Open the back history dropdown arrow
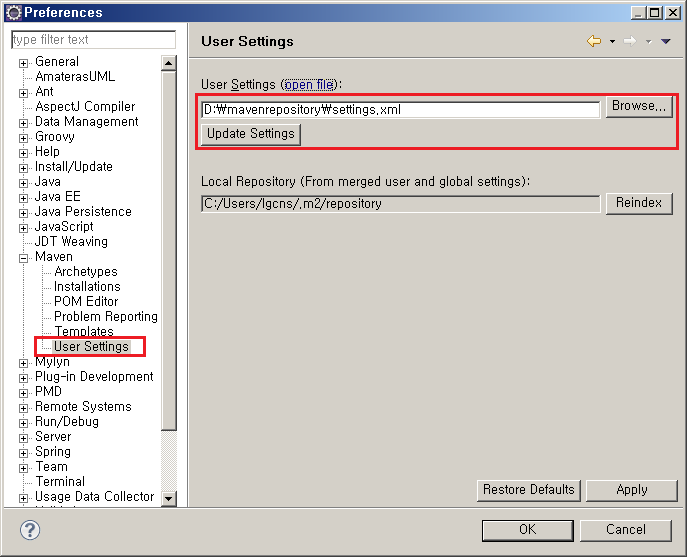687x557 pixels. pyautogui.click(x=610, y=41)
